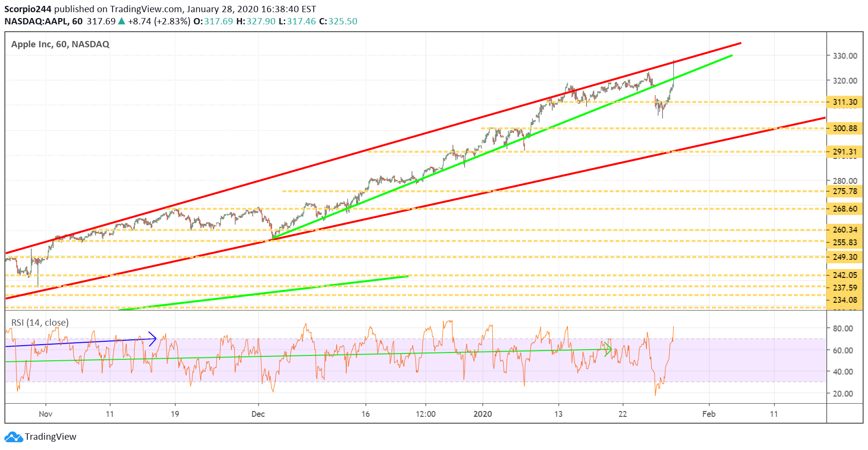
Task: Click the TradingView cloud logo icon
Action: (14, 437)
